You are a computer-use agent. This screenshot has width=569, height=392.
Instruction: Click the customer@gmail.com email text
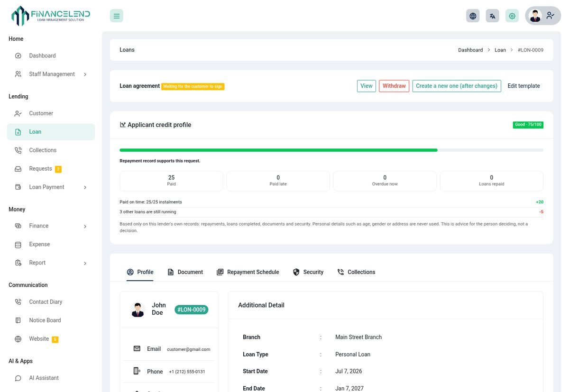[188, 349]
